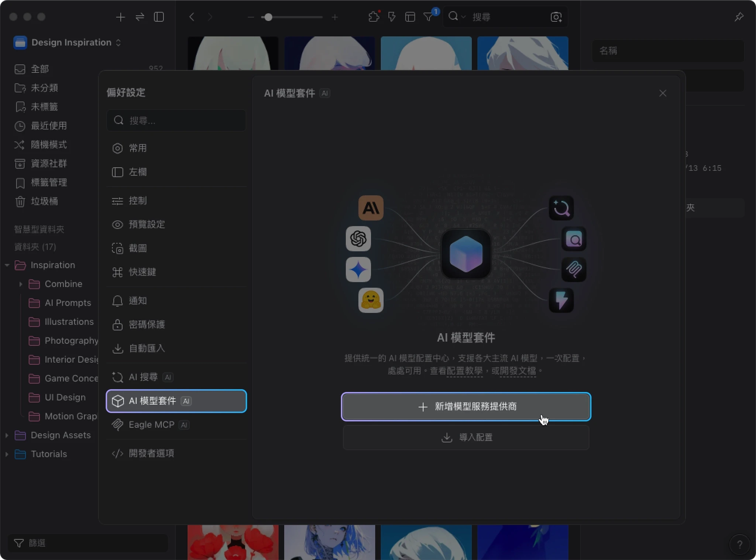Screen dimensions: 756x560
Task: Click the search-by-image camera icon
Action: coord(556,17)
